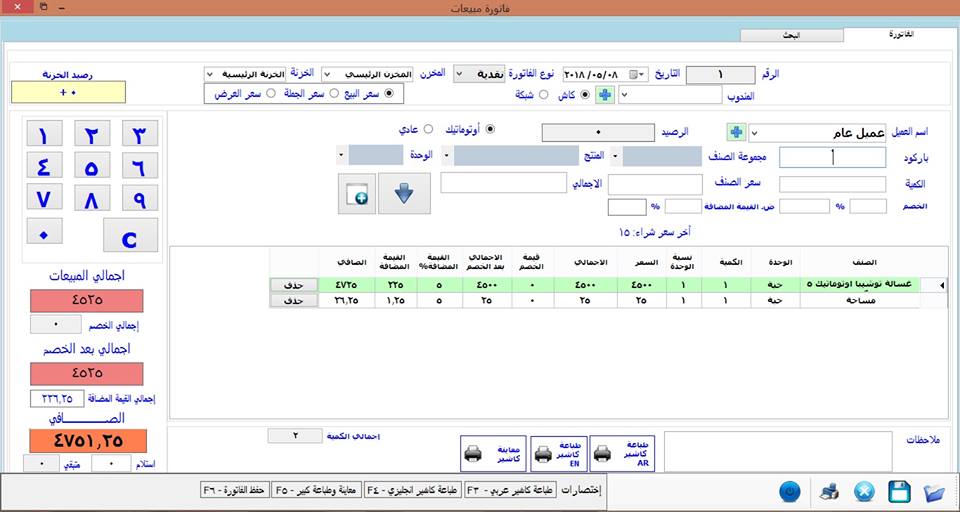Viewport: 960px width, 512px height.
Task: Click the blue circular cancel X icon
Action: pos(863,492)
